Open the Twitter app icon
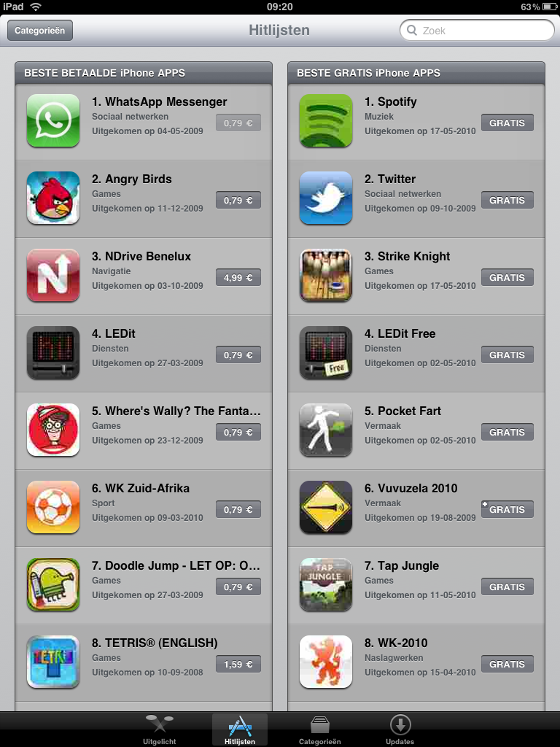Viewport: 560px width, 747px height. click(326, 198)
